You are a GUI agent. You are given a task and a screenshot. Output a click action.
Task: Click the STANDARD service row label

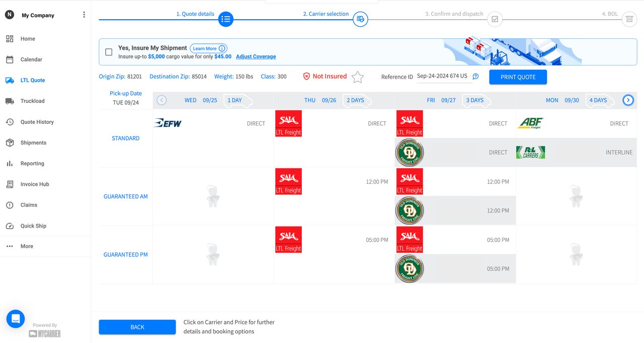click(126, 138)
